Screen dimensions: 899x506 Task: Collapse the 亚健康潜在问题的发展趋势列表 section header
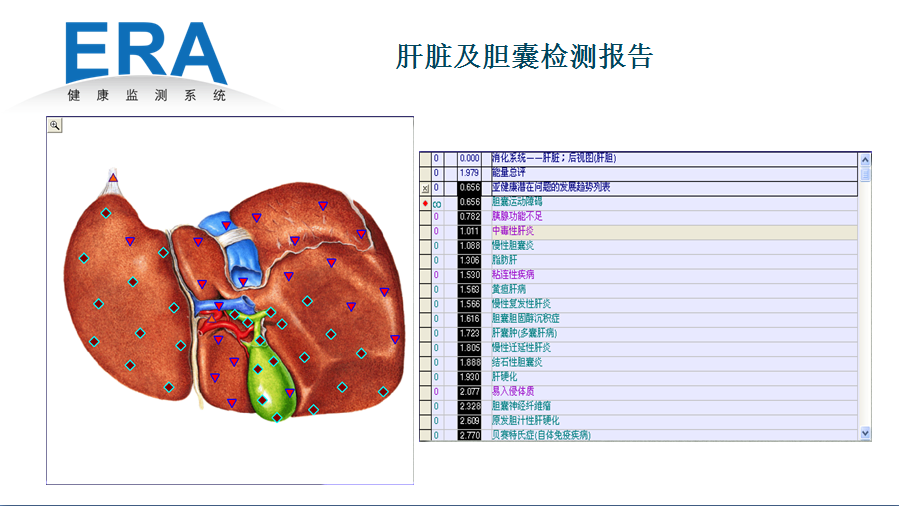(x=673, y=188)
